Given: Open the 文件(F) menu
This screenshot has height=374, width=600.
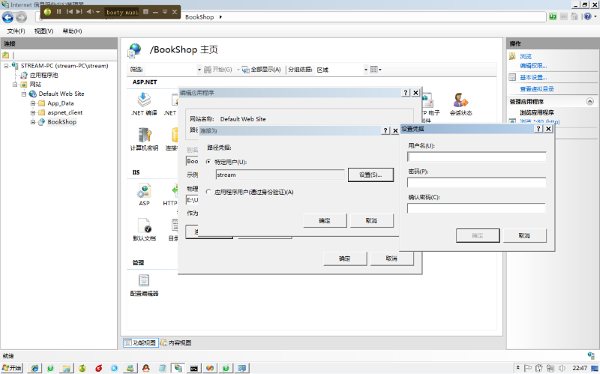Looking at the screenshot, I should 16,31.
